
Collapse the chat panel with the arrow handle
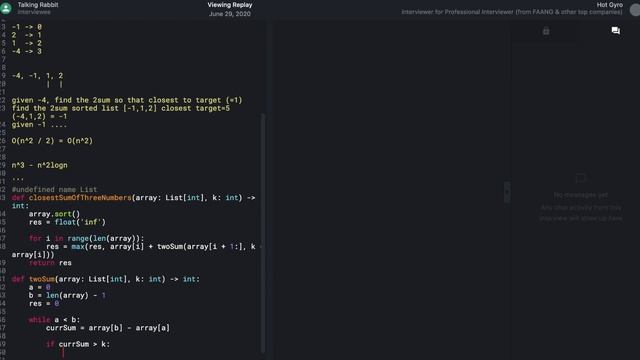pos(507,192)
